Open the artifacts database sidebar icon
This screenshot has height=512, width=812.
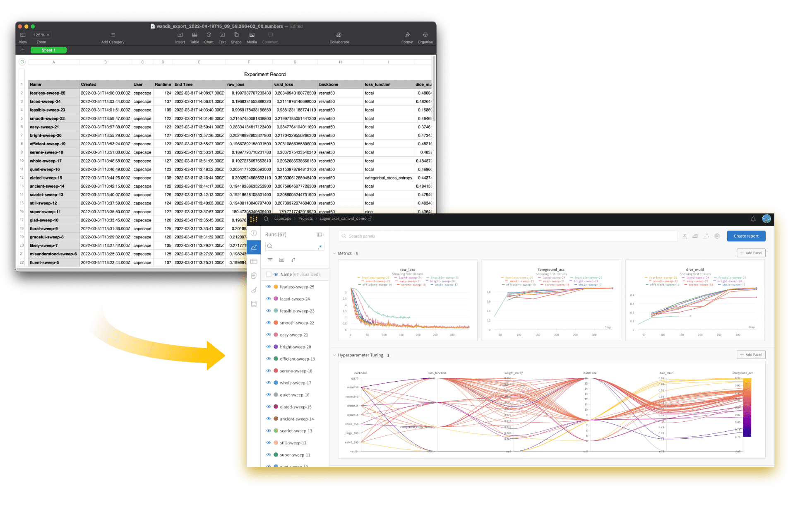254,304
